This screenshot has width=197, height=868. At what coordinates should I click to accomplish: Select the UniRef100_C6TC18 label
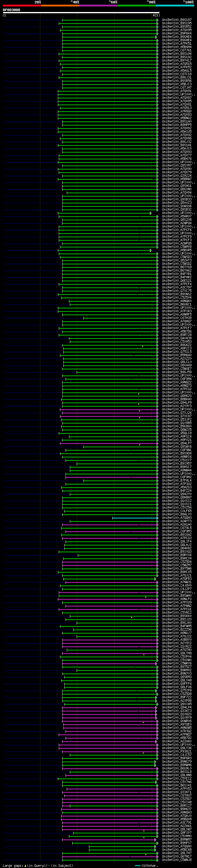coord(177,74)
